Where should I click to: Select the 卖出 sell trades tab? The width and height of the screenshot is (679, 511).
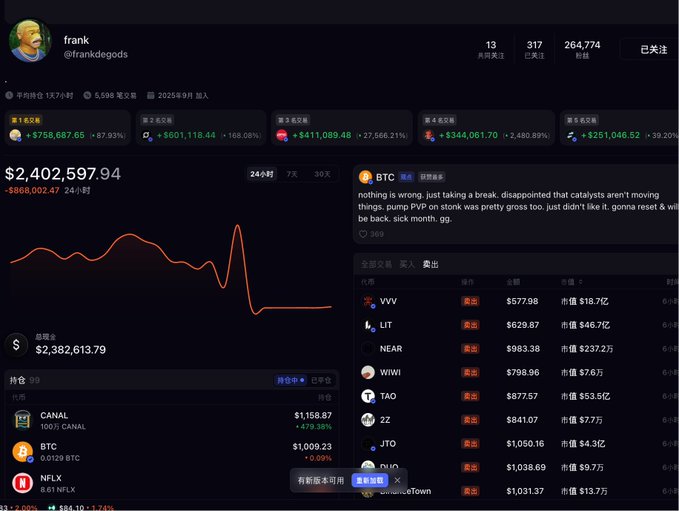pyautogui.click(x=430, y=264)
